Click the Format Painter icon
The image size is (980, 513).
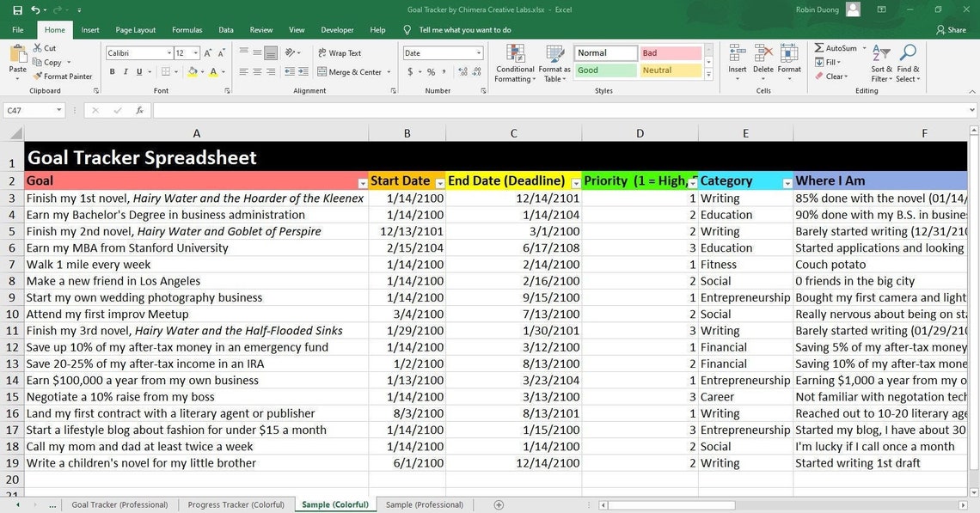tap(39, 76)
